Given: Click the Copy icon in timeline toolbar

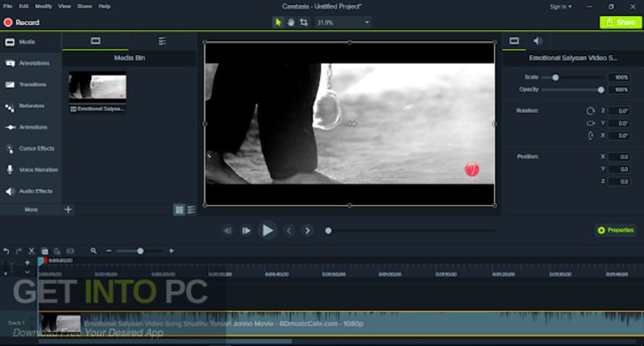Looking at the screenshot, I should [44, 250].
